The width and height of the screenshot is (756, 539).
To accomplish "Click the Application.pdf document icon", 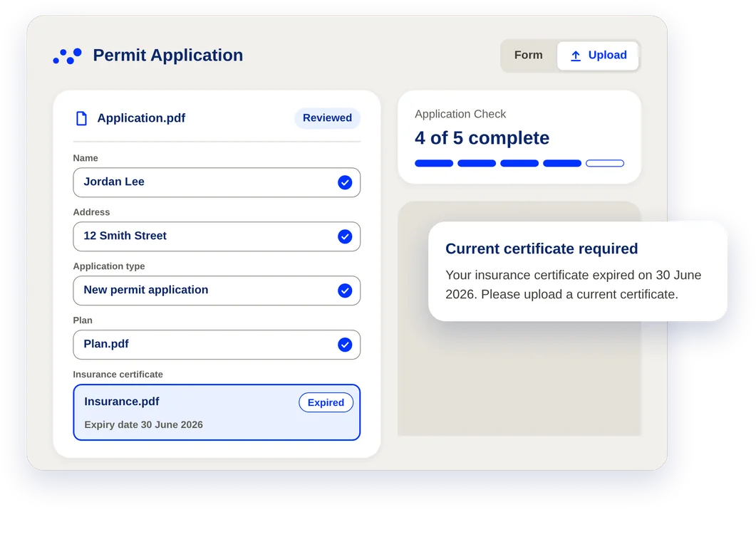I will (81, 118).
